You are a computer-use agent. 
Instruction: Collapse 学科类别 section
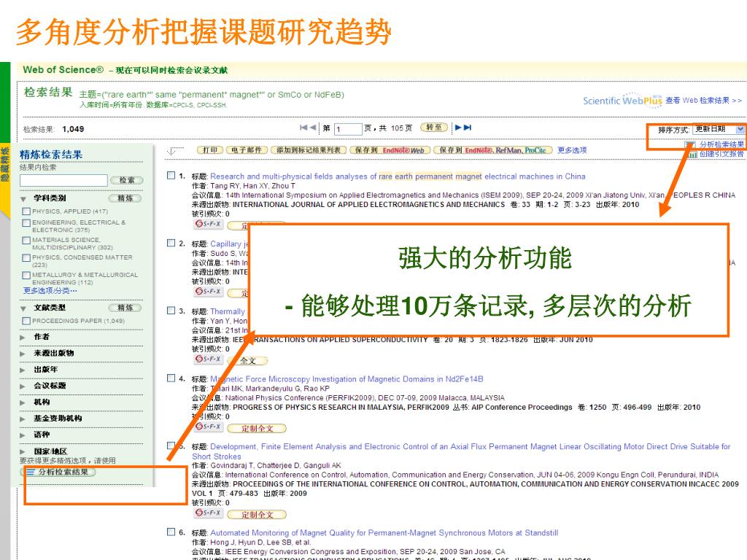23,199
